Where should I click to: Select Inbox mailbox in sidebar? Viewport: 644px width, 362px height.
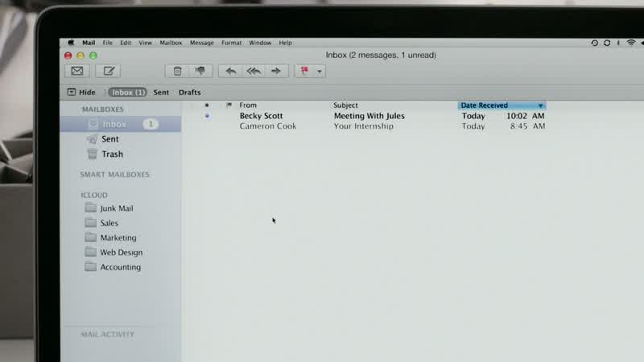pos(121,124)
